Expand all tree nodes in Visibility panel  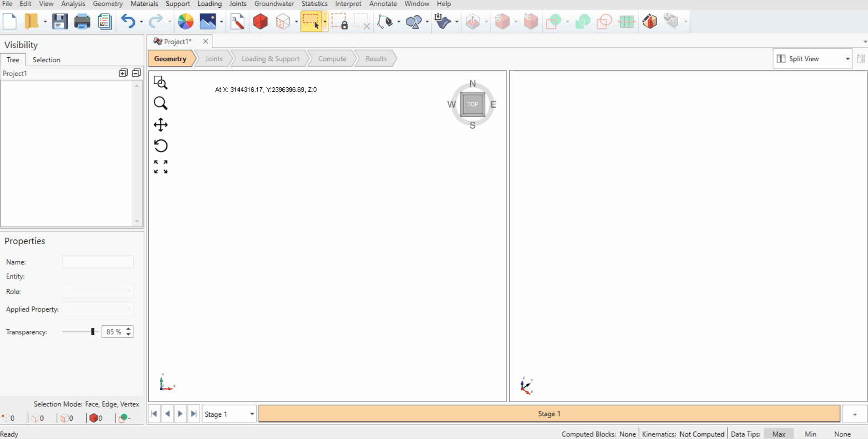tap(123, 73)
